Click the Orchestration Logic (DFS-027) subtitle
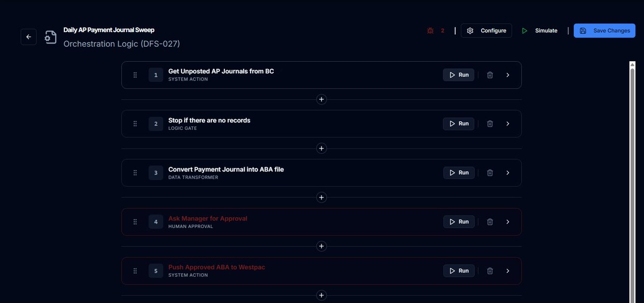 coord(122,44)
